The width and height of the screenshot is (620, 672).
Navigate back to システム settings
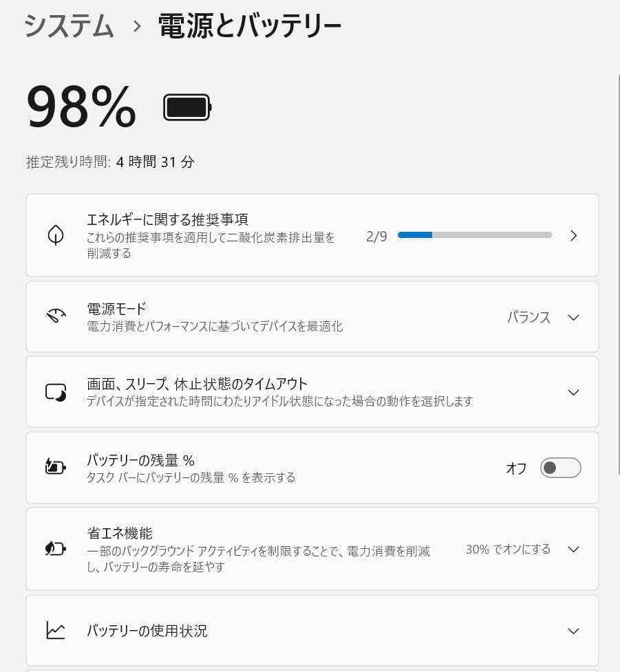68,26
